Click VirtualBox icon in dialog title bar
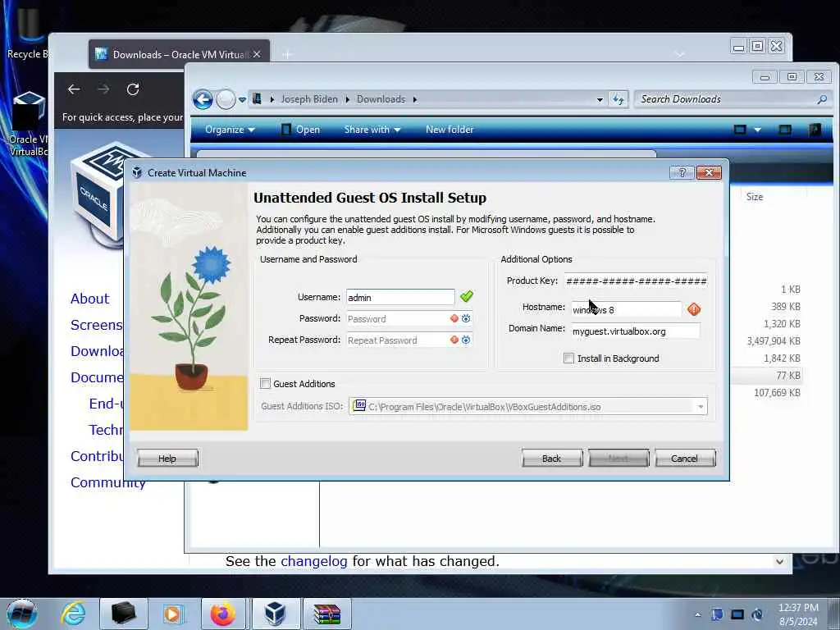 (137, 172)
